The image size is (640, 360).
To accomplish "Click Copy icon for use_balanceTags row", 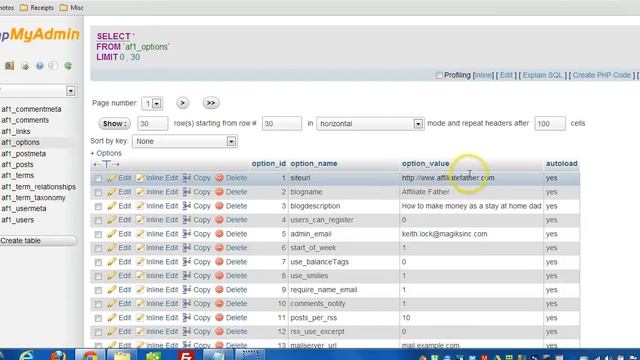I will (x=187, y=262).
